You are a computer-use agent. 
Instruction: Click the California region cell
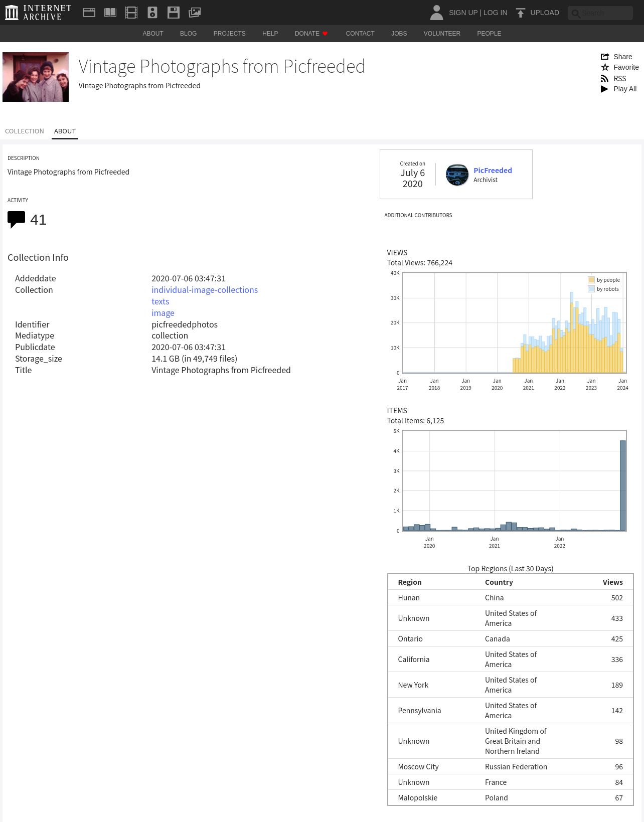414,660
